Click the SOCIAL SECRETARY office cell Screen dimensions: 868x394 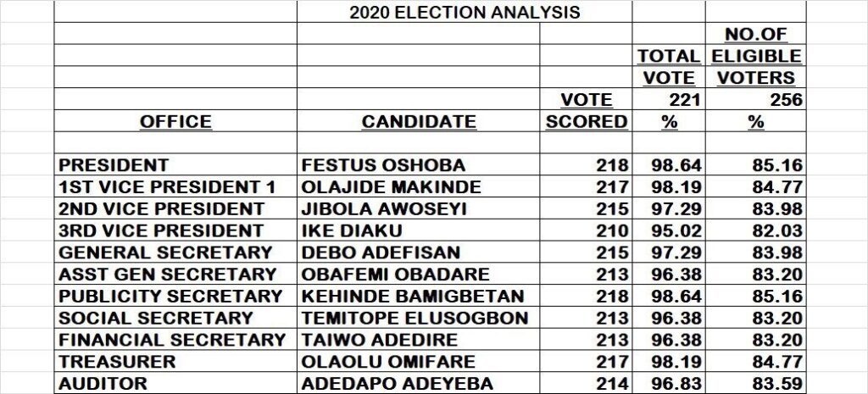(x=154, y=319)
